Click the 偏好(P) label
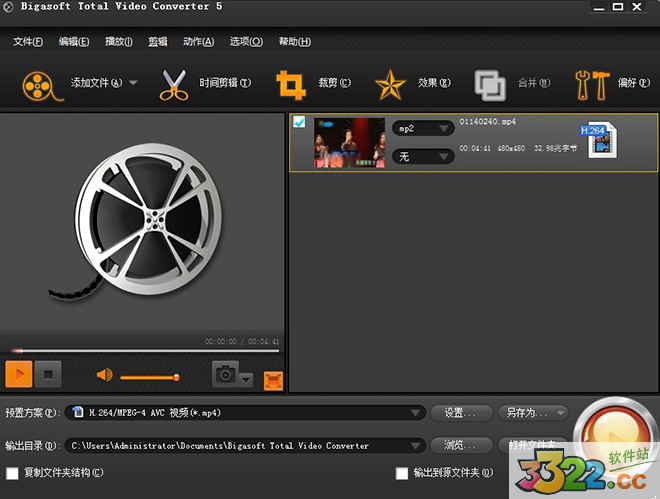This screenshot has width=660, height=499. point(634,82)
